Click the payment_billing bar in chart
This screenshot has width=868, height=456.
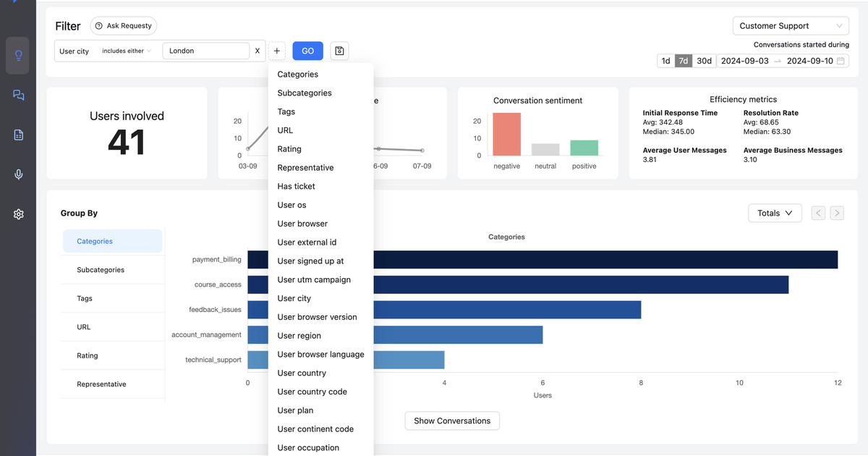click(x=542, y=259)
